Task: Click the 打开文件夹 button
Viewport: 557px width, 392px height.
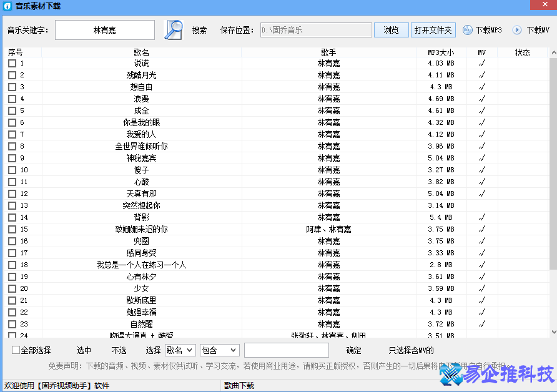Action: [x=433, y=29]
